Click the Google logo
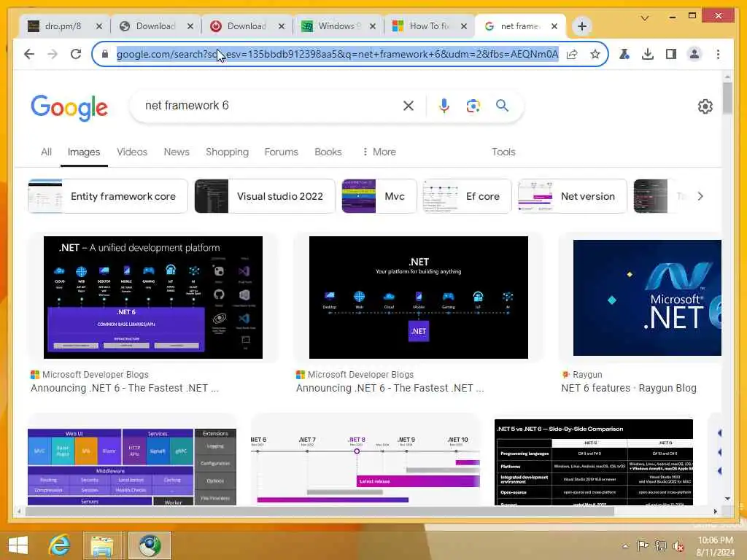The height and width of the screenshot is (560, 747). click(69, 108)
